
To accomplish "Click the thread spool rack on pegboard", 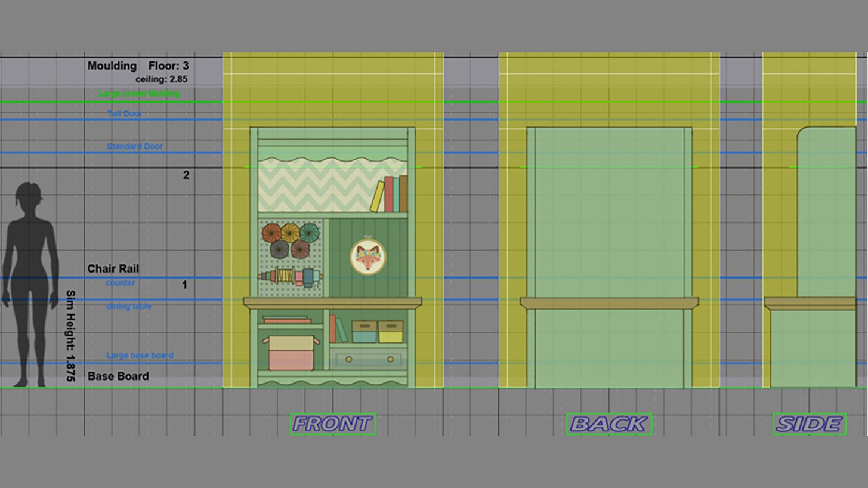I will pyautogui.click(x=289, y=276).
